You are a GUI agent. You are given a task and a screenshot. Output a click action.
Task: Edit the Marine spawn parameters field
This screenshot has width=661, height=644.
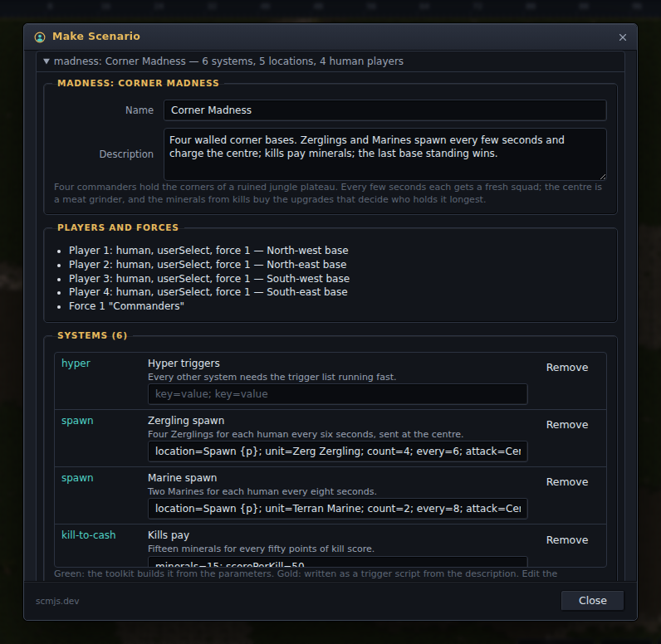(337, 509)
